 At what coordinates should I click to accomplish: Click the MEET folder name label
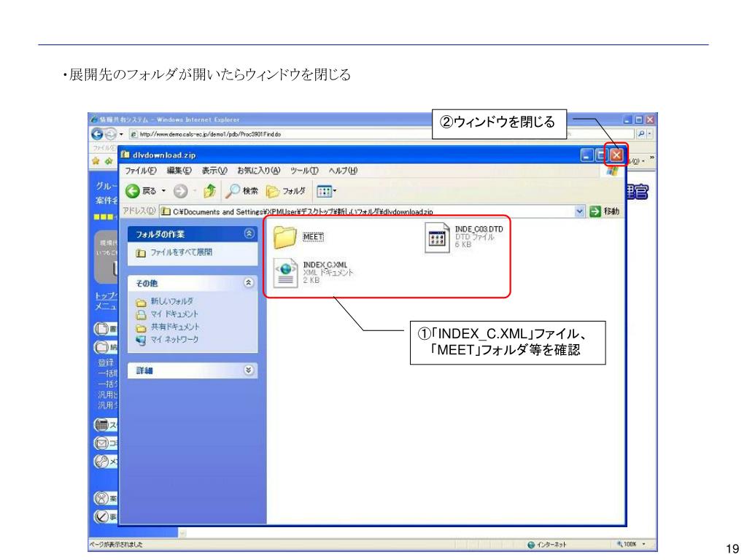coord(313,237)
